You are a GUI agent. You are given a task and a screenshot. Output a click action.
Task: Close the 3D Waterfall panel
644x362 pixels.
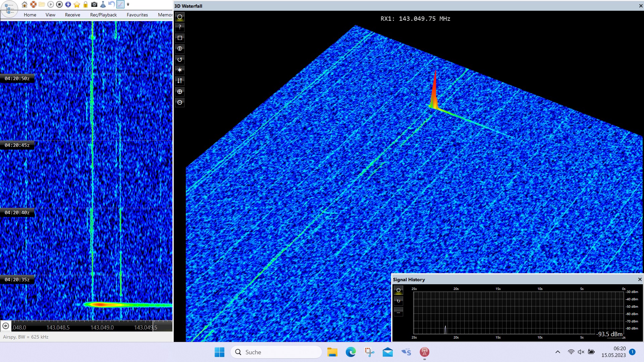tap(641, 6)
